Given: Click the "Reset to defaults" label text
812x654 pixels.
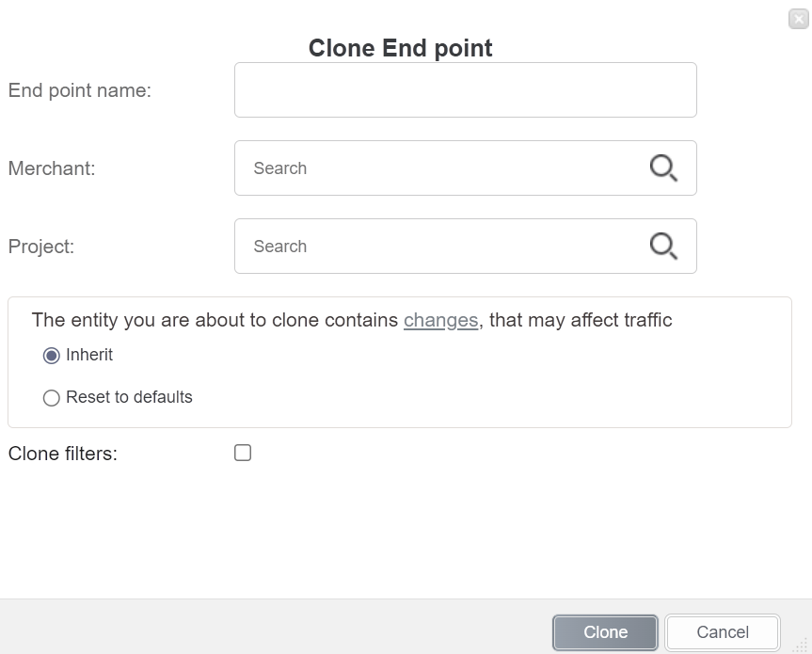Looking at the screenshot, I should pos(129,397).
